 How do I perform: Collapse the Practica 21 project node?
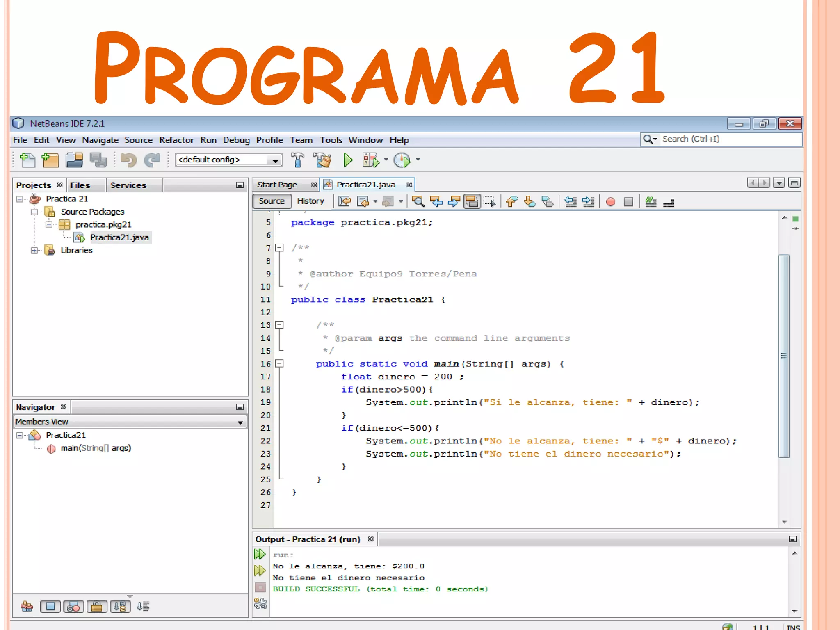click(x=19, y=199)
